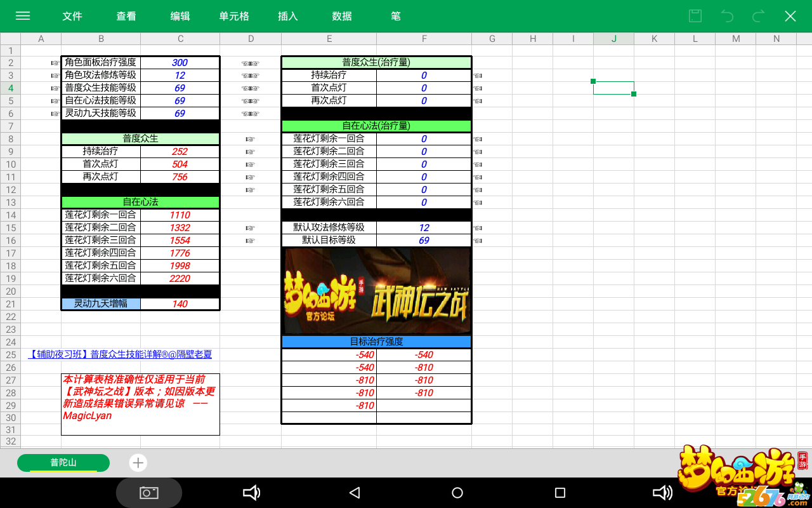Select the value 1776 cell
The width and height of the screenshot is (812, 508).
pyautogui.click(x=180, y=253)
